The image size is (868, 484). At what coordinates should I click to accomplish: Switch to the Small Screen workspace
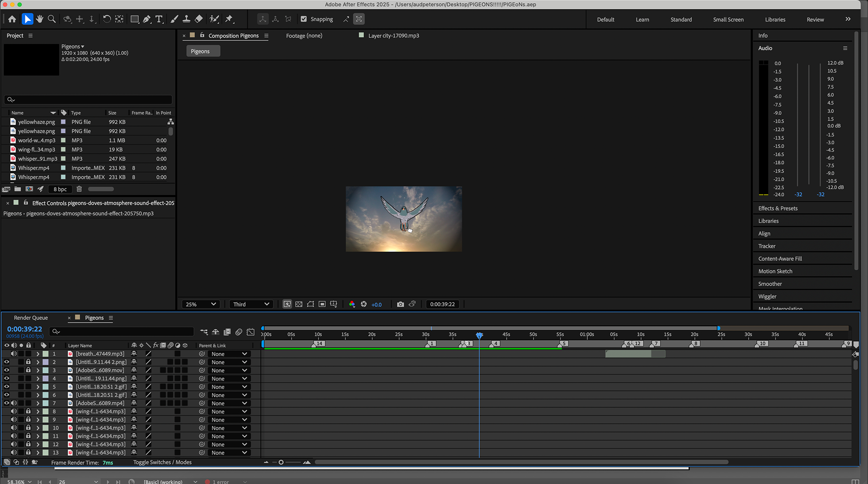[728, 19]
